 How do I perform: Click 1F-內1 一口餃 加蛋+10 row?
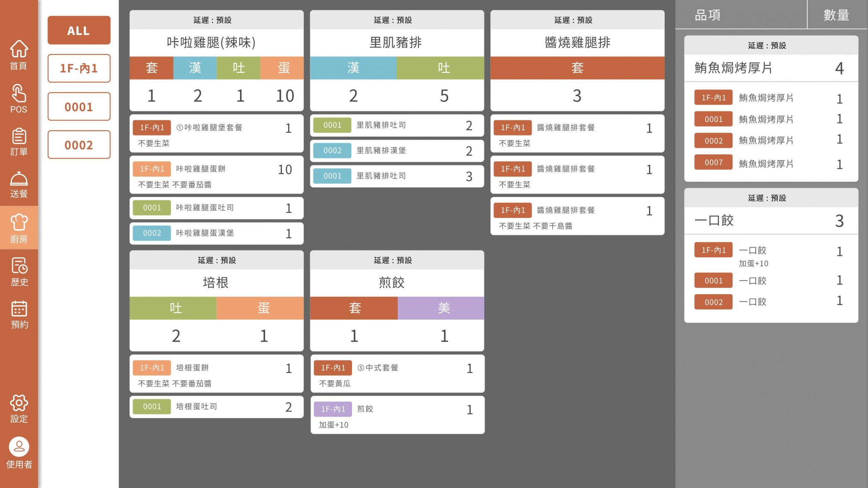771,255
